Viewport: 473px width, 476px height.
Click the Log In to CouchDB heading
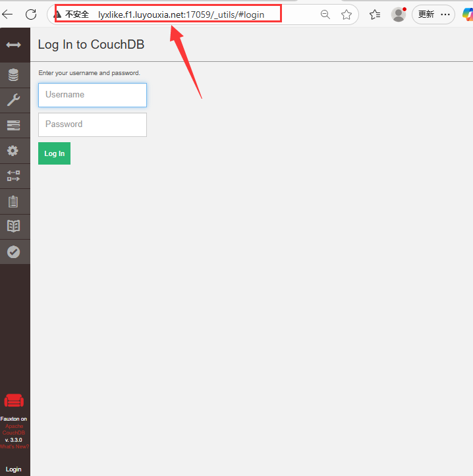tap(91, 45)
